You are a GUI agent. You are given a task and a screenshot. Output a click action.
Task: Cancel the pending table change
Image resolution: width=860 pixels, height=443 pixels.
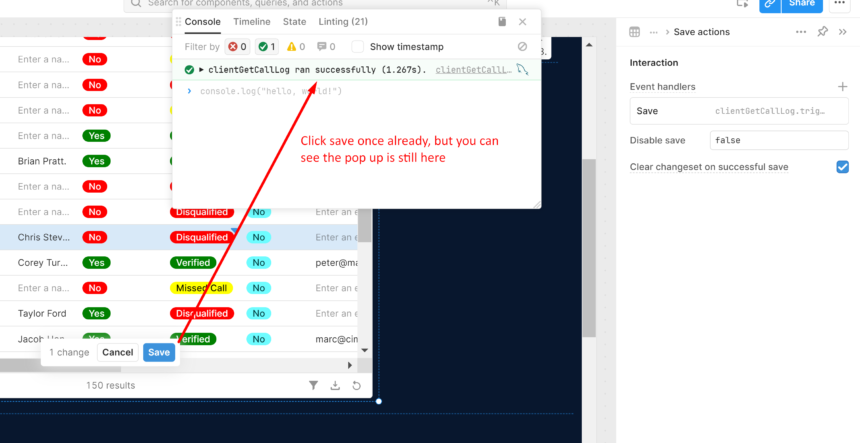point(117,352)
